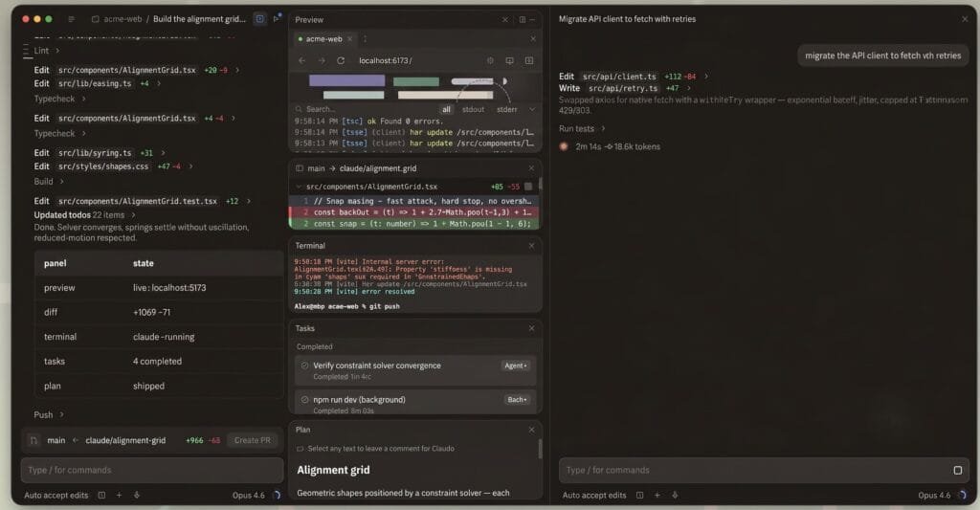Collapse the src/components/AlignmentGrid.tsx diff file
The height and width of the screenshot is (510, 980).
pos(299,187)
